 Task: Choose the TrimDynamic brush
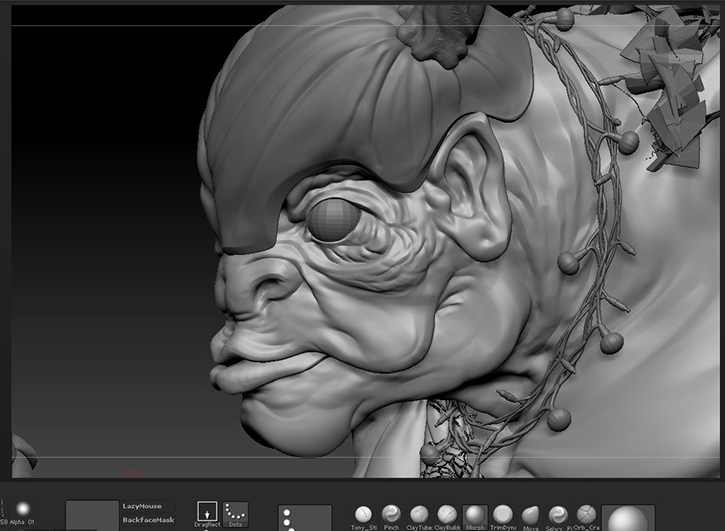pos(503,517)
